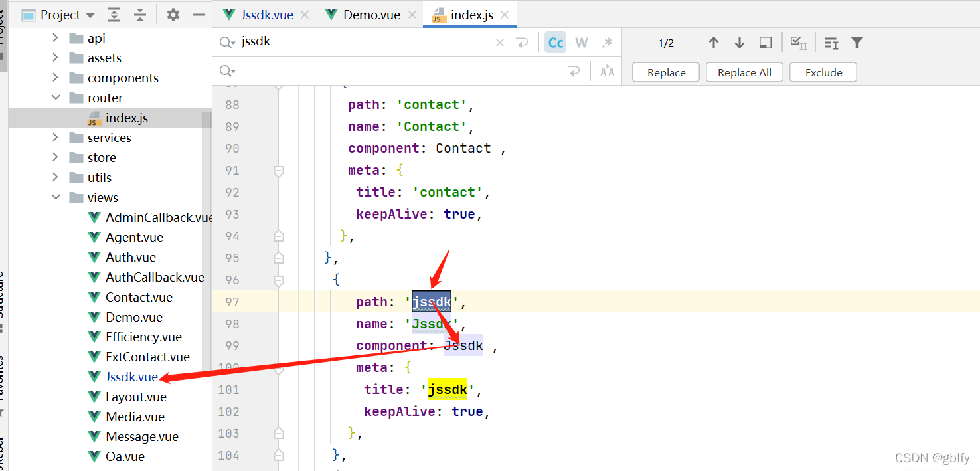Close the Jssdk.vue tab
The image size is (980, 471).
(305, 15)
